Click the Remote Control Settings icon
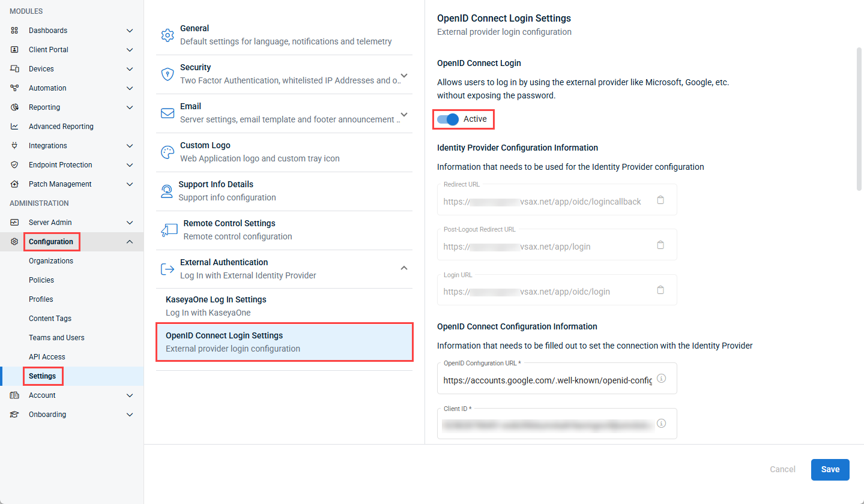This screenshot has width=864, height=504. 169,230
